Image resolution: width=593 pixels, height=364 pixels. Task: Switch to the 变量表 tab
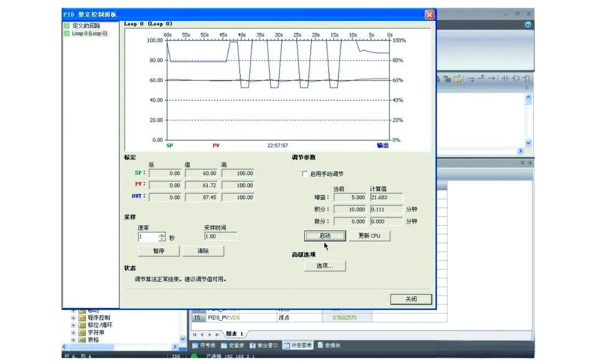pyautogui.click(x=233, y=345)
